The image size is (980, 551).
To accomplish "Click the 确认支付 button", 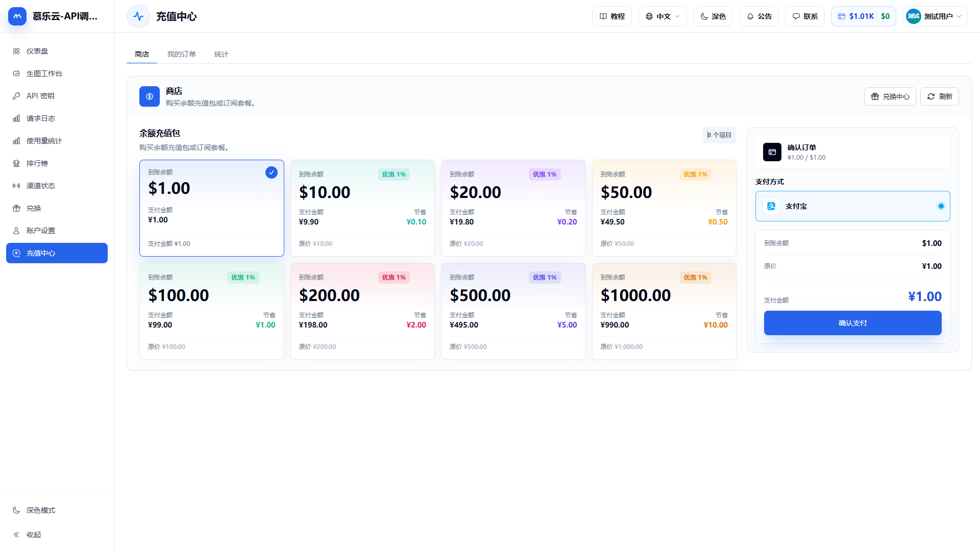I will 852,323.
